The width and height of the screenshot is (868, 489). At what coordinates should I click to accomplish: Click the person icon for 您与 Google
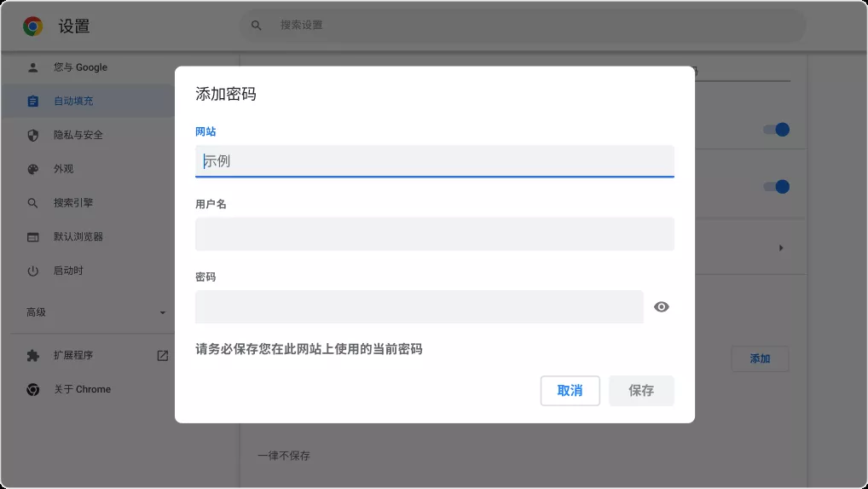tap(33, 67)
